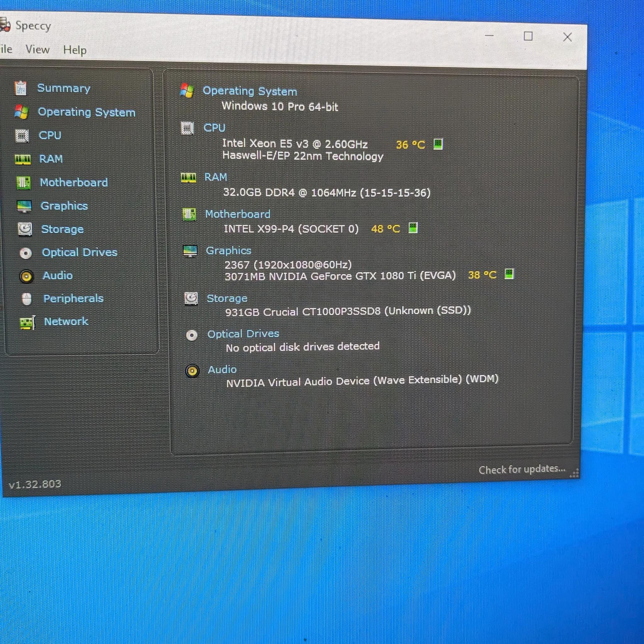This screenshot has height=644, width=644.
Task: Click the Motherboard icon in sidebar
Action: point(23,183)
